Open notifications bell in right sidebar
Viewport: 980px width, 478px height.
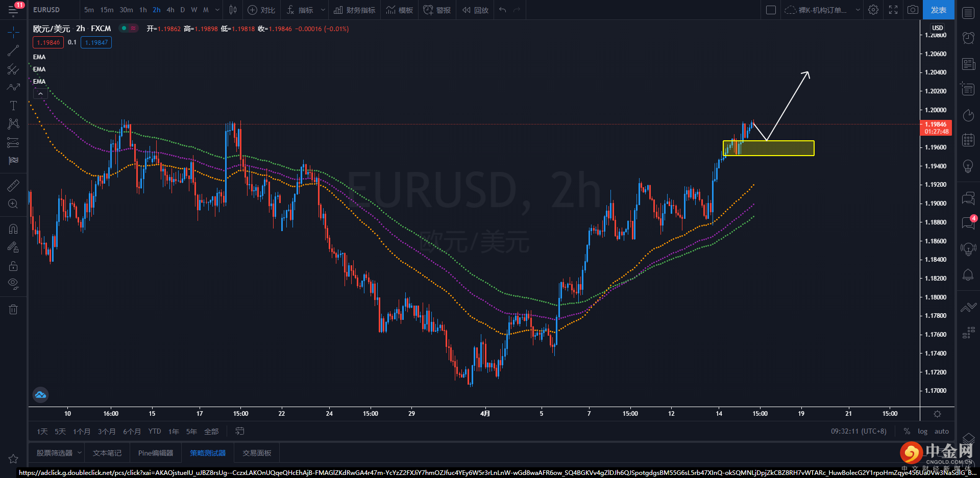click(x=968, y=275)
